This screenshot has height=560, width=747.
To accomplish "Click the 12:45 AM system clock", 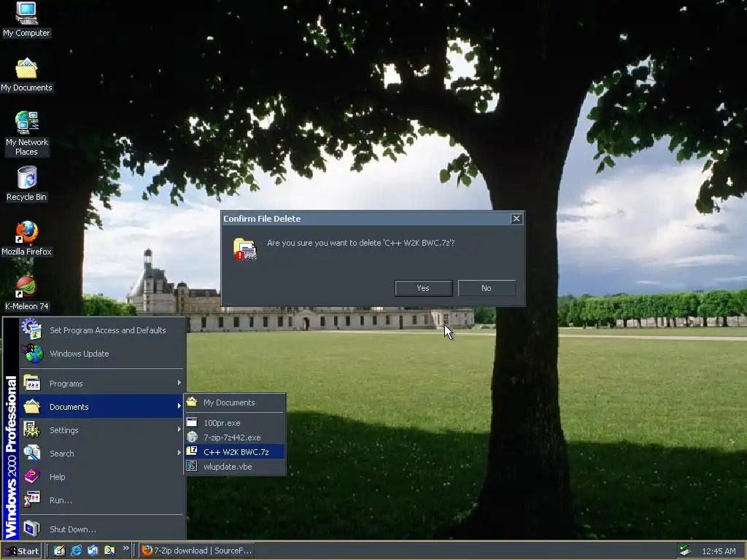I will click(719, 551).
